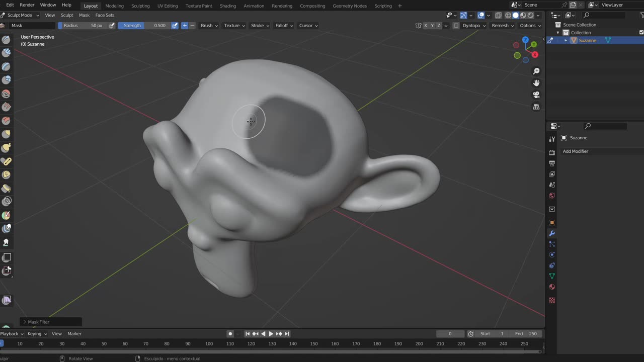Open the Physics properties tab icon

tap(552, 255)
